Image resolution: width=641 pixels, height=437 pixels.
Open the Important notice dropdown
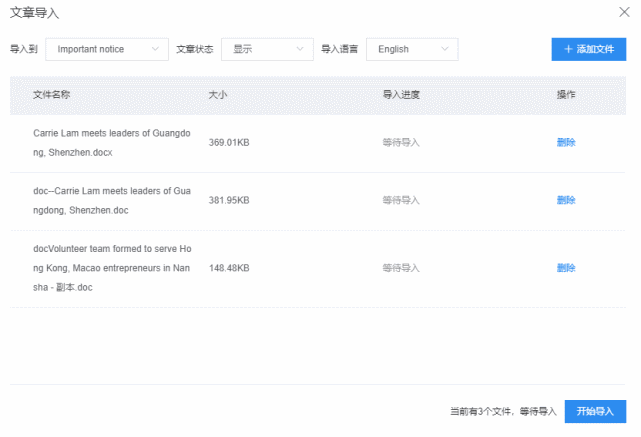pos(107,49)
